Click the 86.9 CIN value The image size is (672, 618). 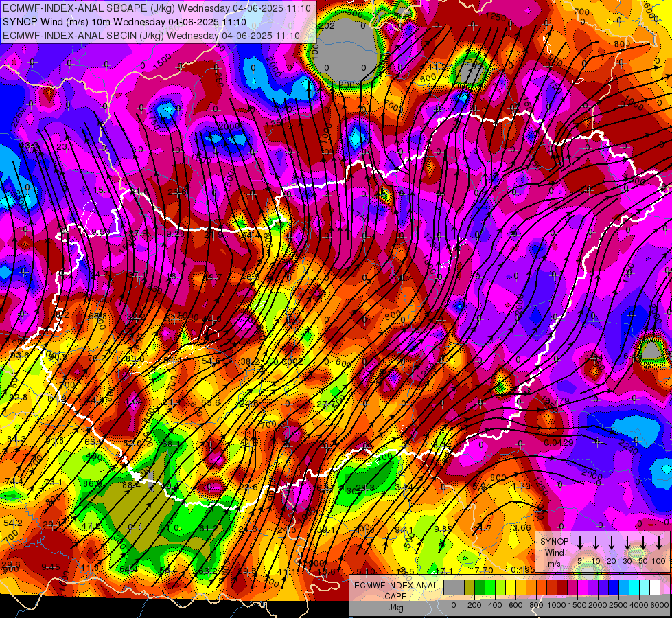pyautogui.click(x=92, y=484)
